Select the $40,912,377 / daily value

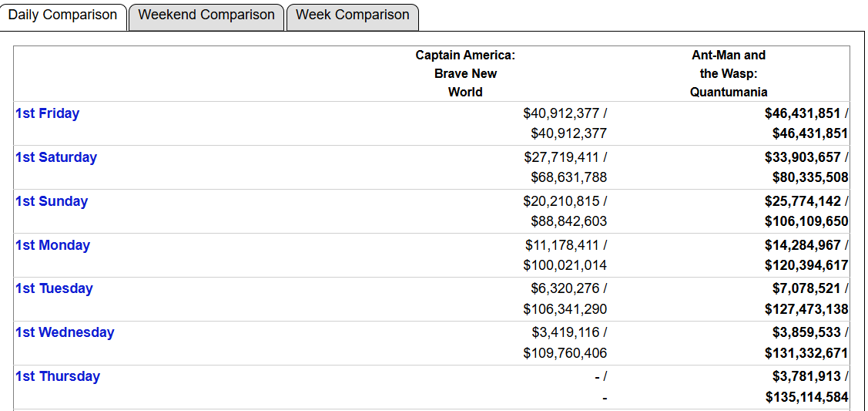[x=565, y=113]
